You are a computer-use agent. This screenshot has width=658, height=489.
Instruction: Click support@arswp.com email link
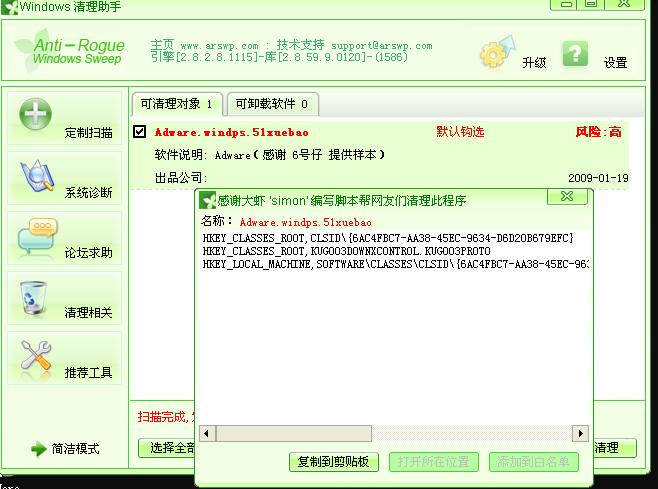coord(382,45)
